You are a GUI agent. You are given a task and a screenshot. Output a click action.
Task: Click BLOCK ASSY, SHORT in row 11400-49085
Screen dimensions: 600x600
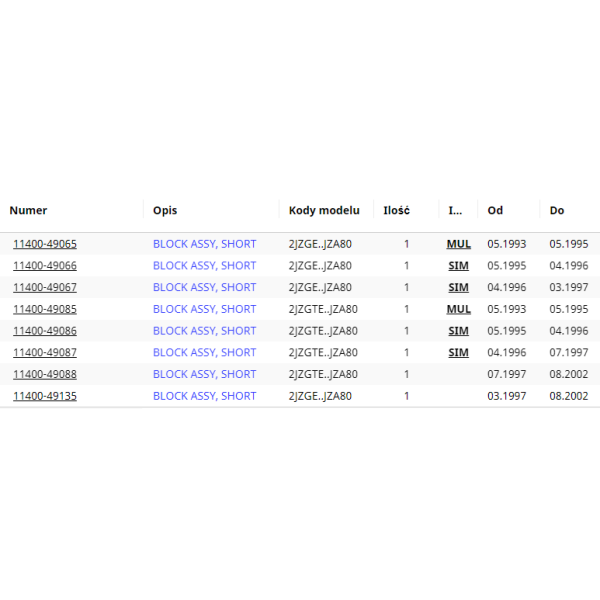[204, 309]
